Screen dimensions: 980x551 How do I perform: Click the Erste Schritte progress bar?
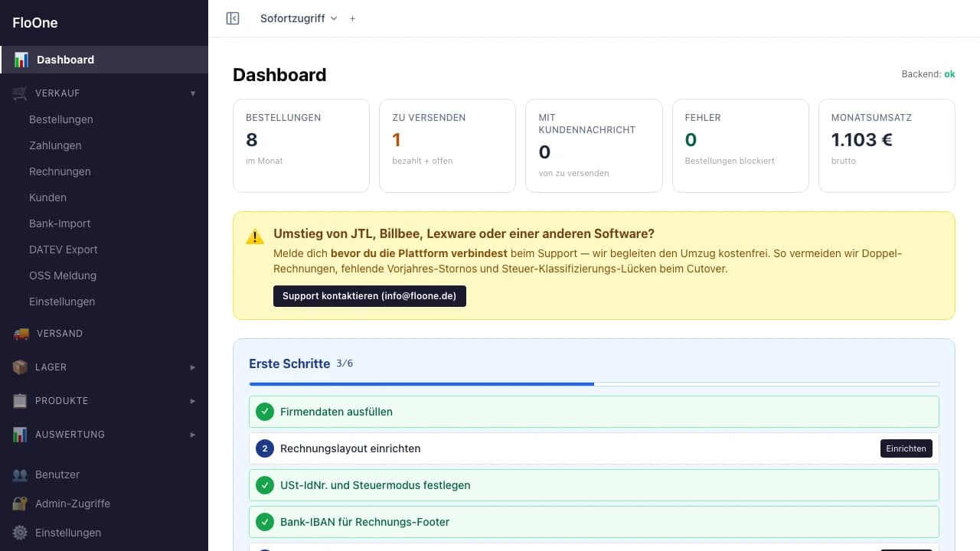pos(594,383)
